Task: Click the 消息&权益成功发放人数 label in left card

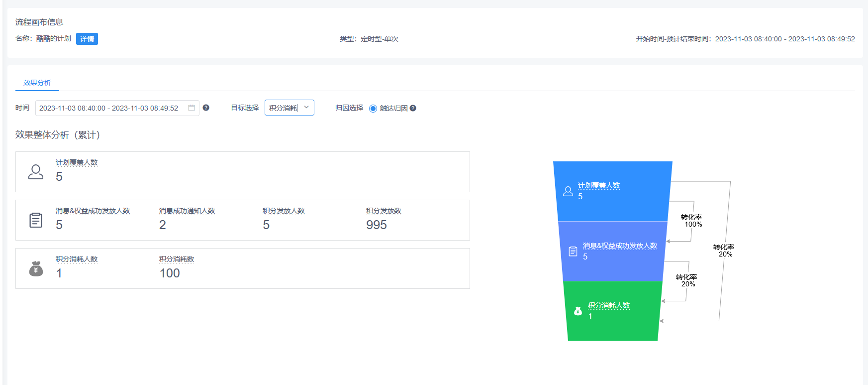Action: (93, 211)
